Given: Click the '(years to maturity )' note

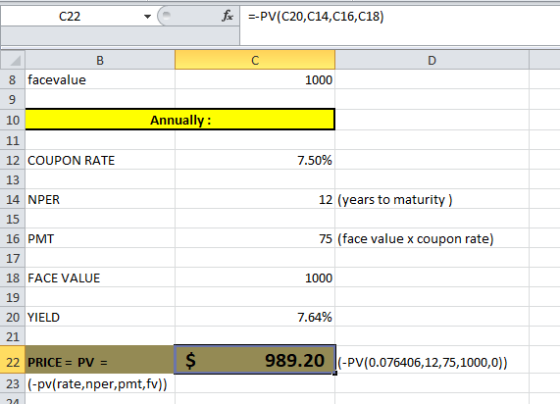Looking at the screenshot, I should [395, 199].
